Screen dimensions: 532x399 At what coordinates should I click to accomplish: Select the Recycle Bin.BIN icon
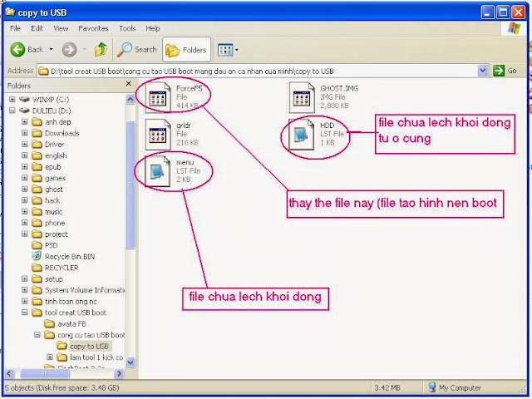(x=37, y=256)
